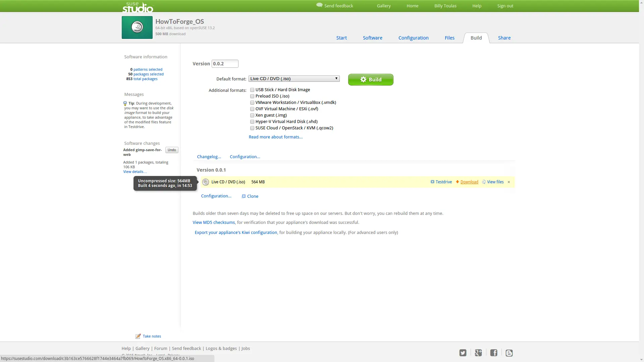Open Read more about formats link
This screenshot has height=362, width=644.
click(x=275, y=137)
